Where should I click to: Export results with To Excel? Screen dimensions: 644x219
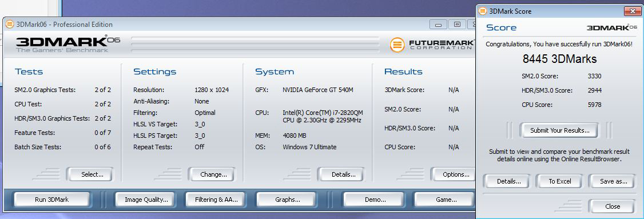(559, 181)
